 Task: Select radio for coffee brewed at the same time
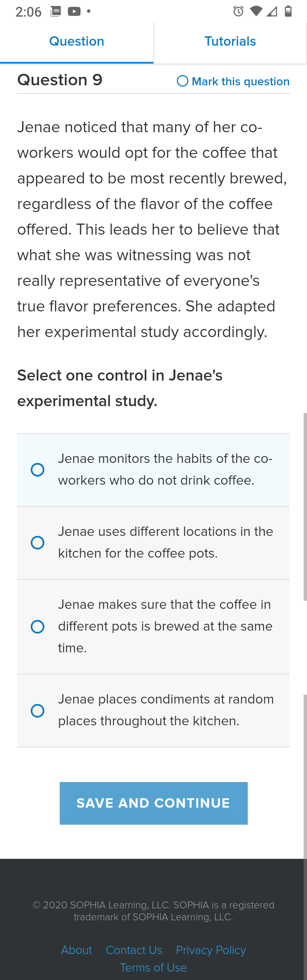(x=38, y=627)
